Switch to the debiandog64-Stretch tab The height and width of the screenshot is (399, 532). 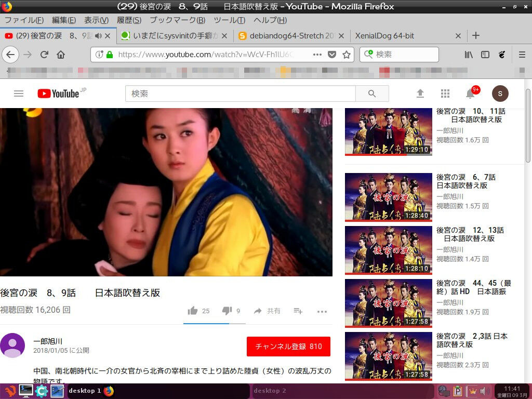pos(292,36)
